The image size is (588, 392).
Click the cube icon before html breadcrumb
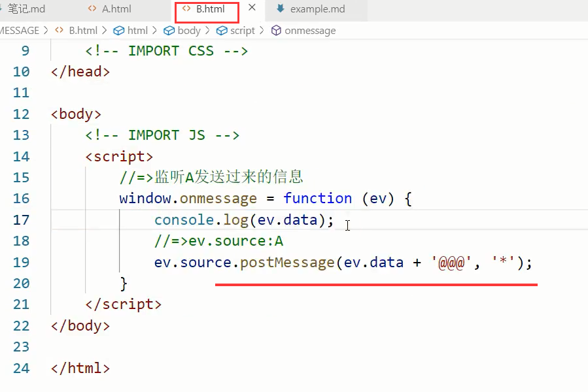(x=119, y=30)
